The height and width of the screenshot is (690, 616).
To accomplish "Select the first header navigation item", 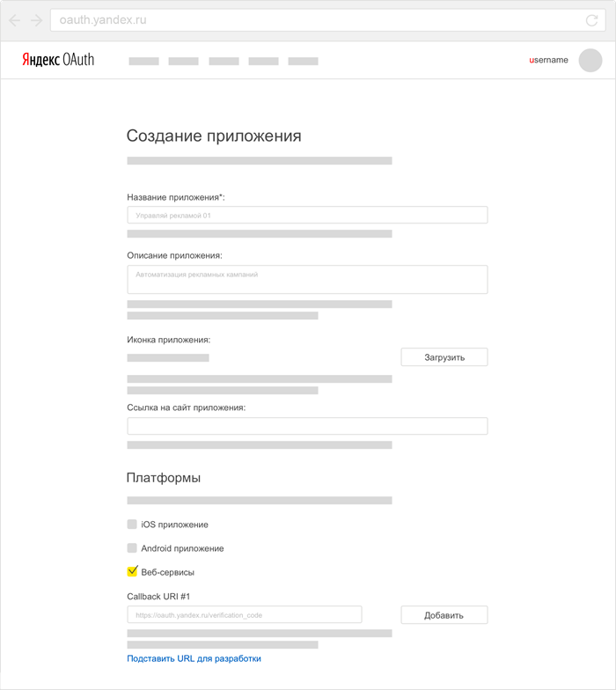I will [x=144, y=62].
